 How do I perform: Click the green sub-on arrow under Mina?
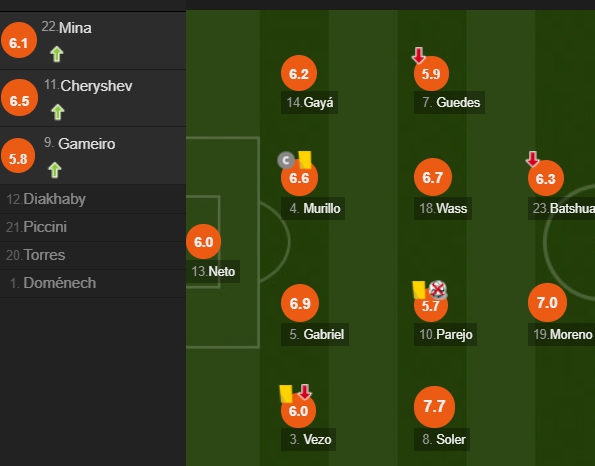point(57,54)
